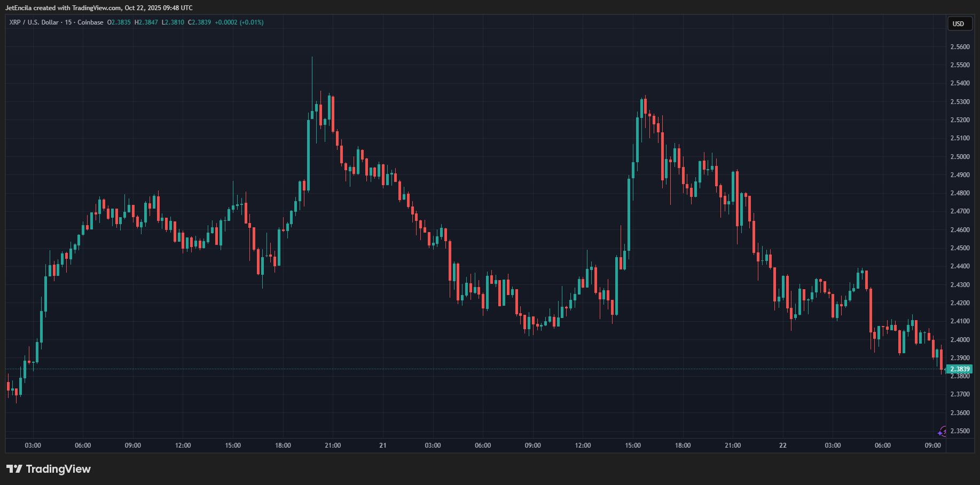Select the high value H2.3847
The height and width of the screenshot is (485, 980).
tap(146, 22)
